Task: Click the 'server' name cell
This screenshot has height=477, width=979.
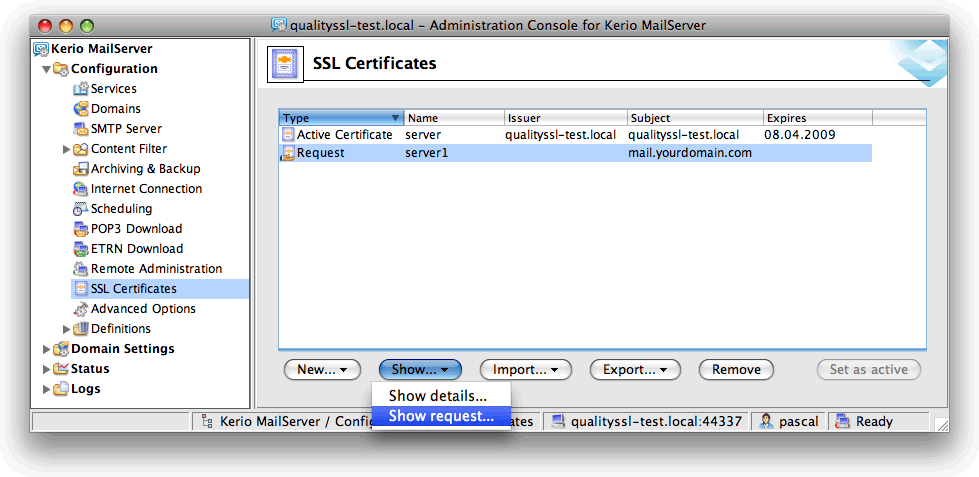Action: 423,134
